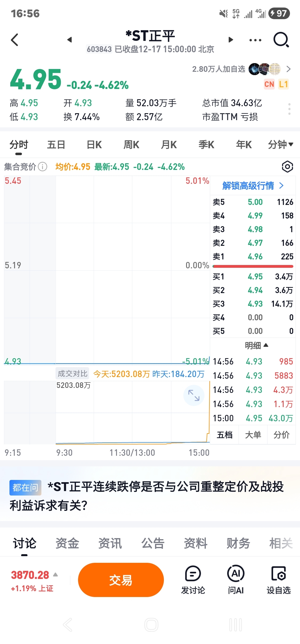Screen dimensions: 300x644
Task: Tap the buy-sell ratio red bar
Action: click(253, 266)
